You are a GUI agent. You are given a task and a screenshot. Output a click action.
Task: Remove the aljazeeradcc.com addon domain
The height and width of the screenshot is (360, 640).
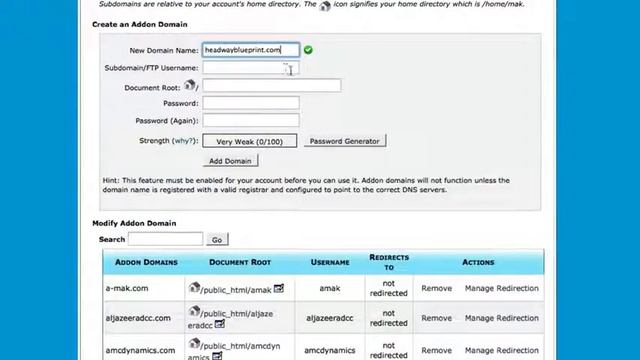point(437,318)
